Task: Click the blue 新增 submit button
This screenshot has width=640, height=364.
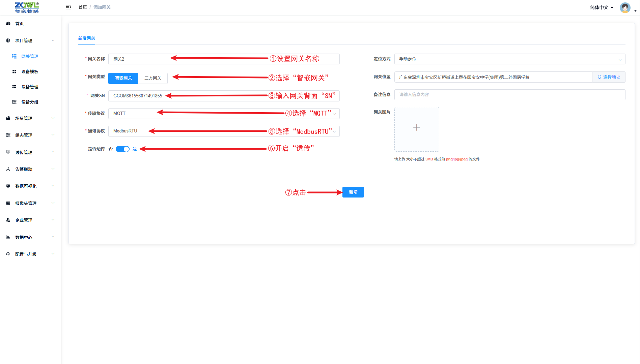Action: pyautogui.click(x=353, y=192)
